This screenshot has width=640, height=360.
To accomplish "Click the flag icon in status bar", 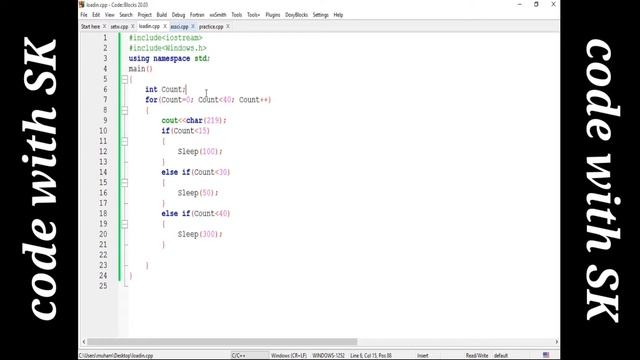I will click(546, 355).
